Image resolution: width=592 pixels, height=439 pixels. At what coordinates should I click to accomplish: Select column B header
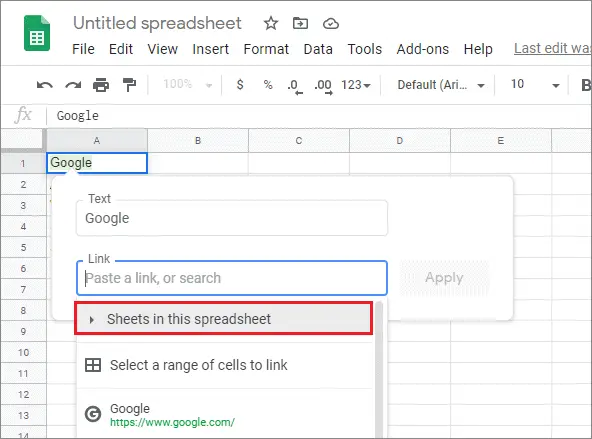(x=198, y=140)
